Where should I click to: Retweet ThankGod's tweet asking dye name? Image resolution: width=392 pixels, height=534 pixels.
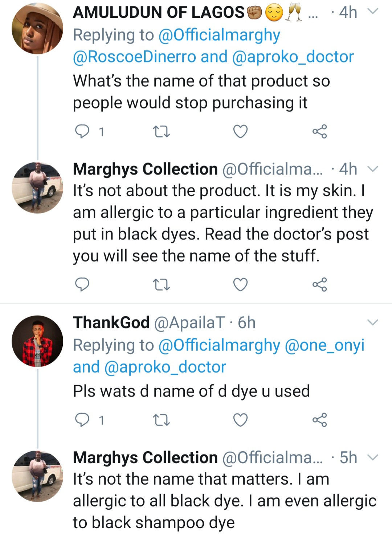[x=161, y=420]
